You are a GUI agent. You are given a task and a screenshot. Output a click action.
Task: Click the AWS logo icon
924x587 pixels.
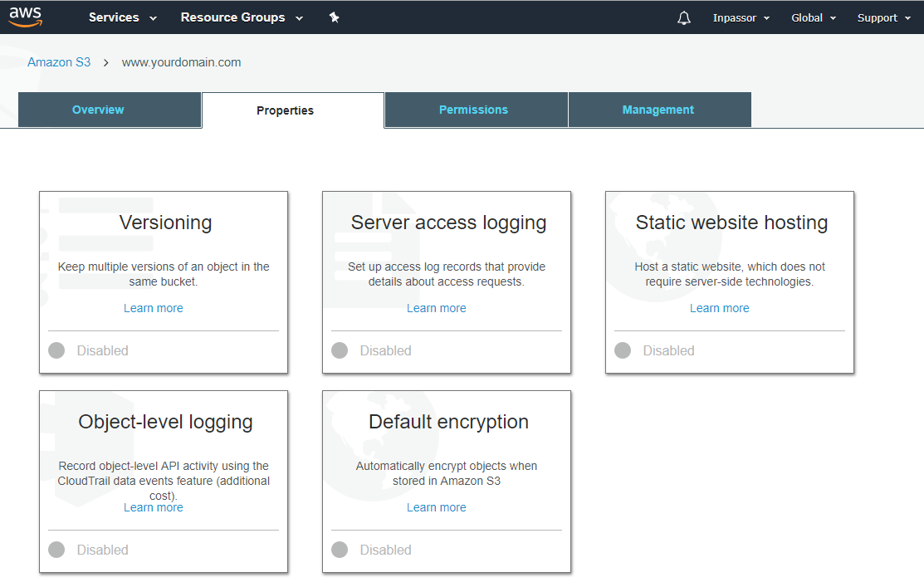tap(26, 17)
